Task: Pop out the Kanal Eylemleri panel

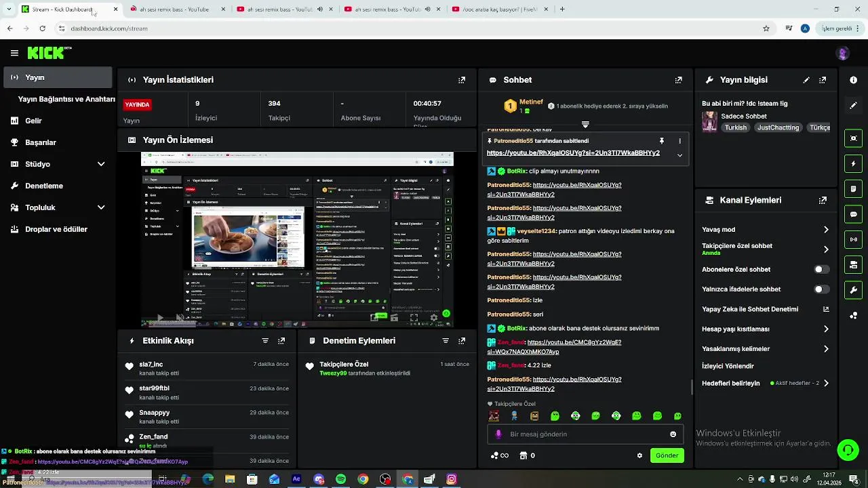Action: 823,201
